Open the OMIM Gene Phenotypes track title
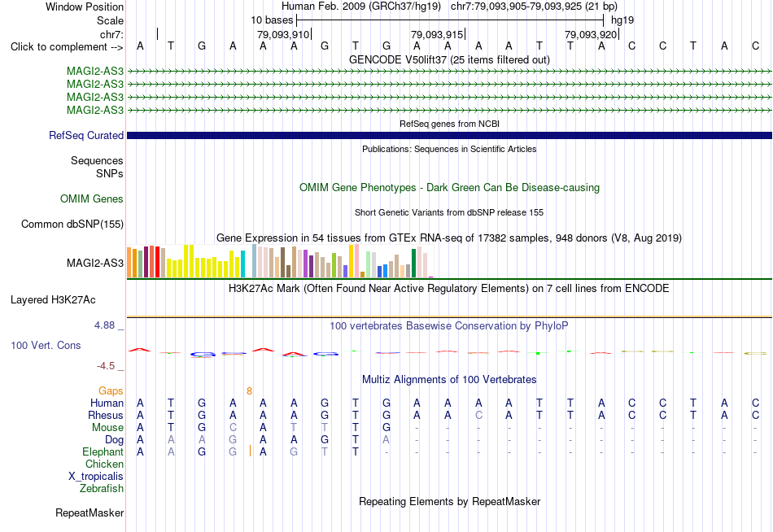 tap(449, 187)
